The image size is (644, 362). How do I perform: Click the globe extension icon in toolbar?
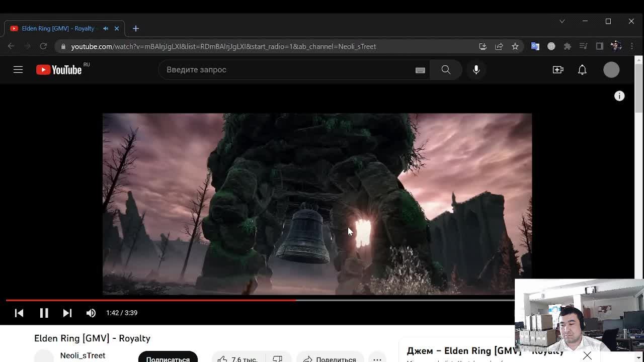pos(551,46)
